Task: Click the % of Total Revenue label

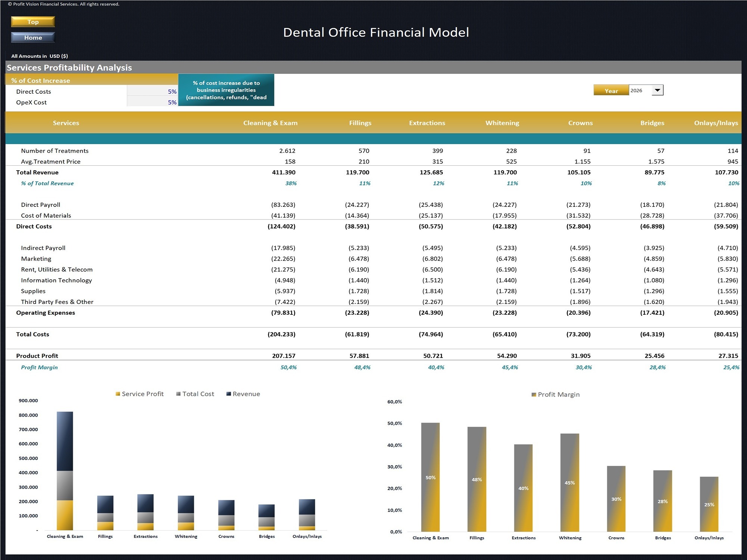Action: [x=47, y=183]
